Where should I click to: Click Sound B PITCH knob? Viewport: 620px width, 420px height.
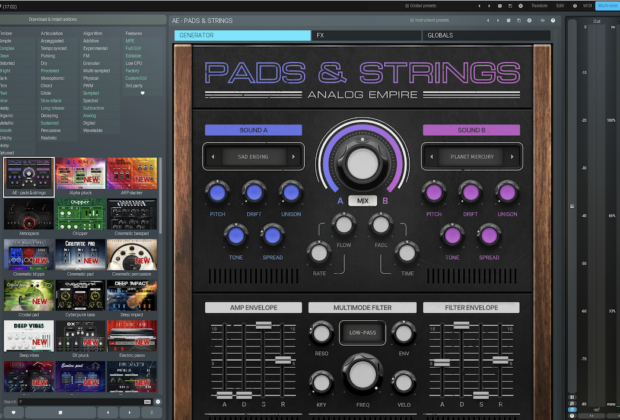click(x=434, y=193)
